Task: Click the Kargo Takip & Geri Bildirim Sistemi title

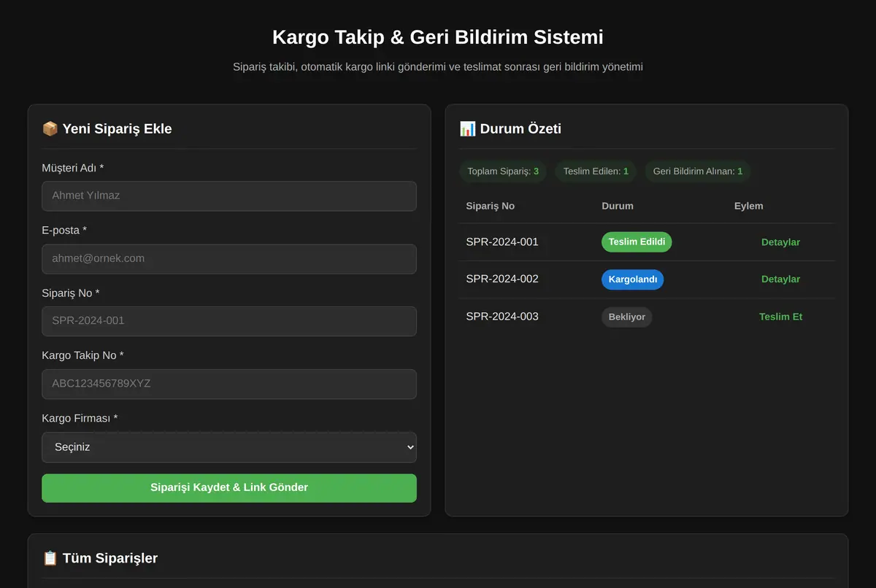Action: click(x=438, y=37)
